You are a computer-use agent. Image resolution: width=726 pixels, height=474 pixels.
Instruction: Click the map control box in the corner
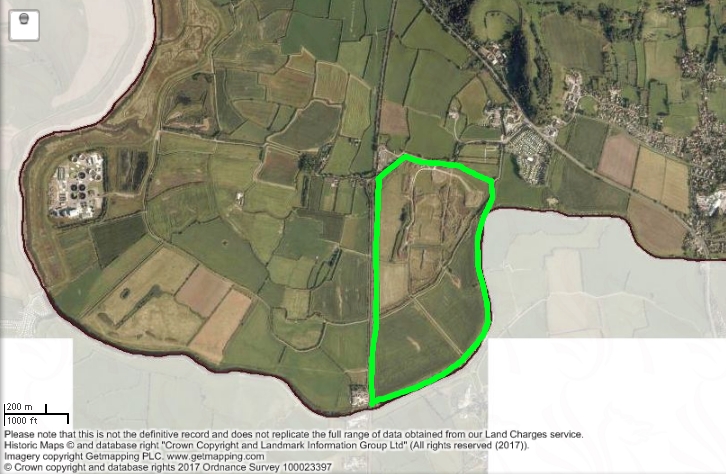24,25
